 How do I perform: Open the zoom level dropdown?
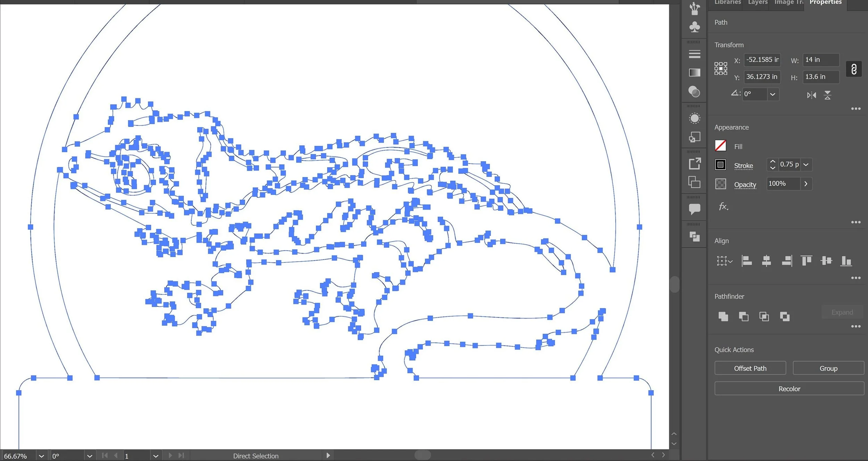click(x=41, y=456)
